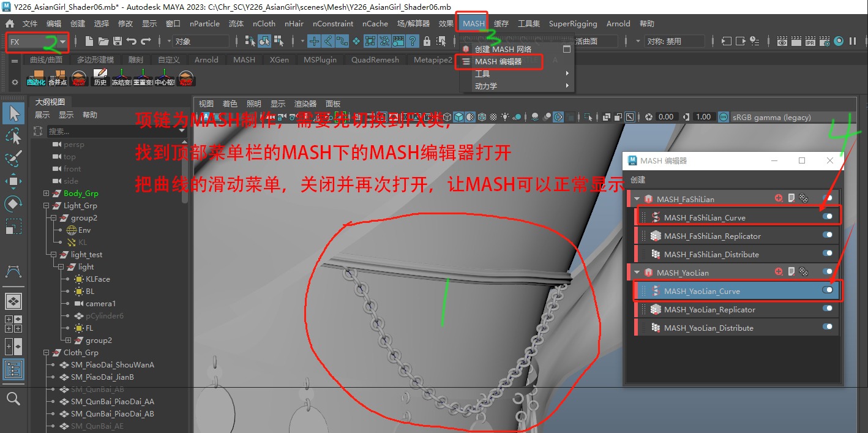868x433 pixels.
Task: Collapse the light_test node in Outliner
Action: pos(53,255)
